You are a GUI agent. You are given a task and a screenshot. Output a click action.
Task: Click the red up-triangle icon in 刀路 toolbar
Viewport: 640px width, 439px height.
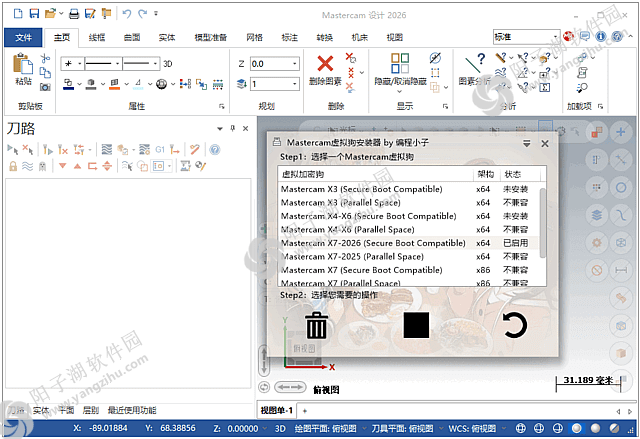click(78, 166)
